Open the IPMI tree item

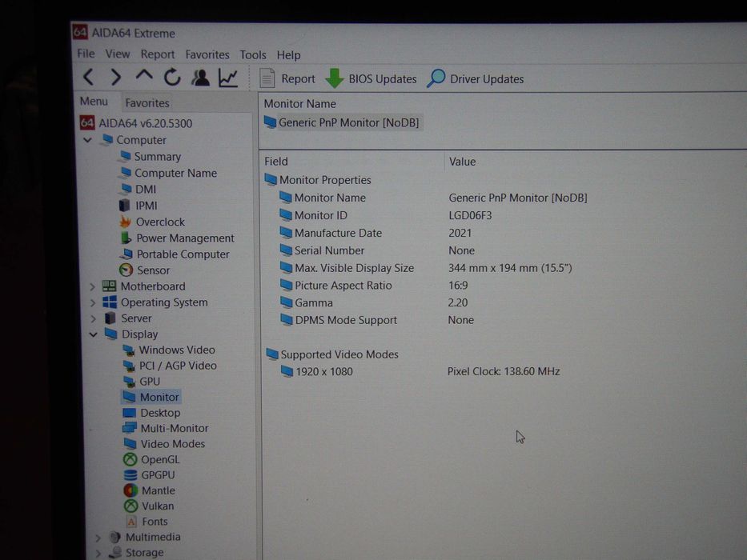[x=139, y=206]
